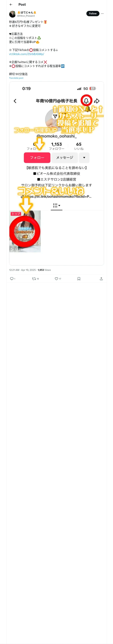Click the red-circled notification bell icon
The height and width of the screenshot is (644, 113).
[x=86, y=100]
